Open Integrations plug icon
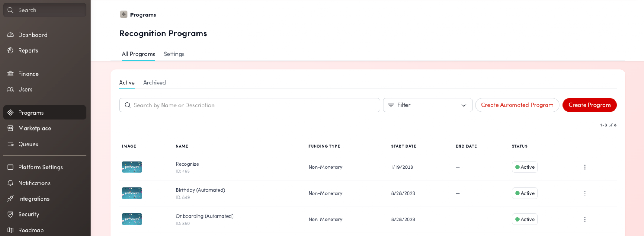 pos(10,199)
